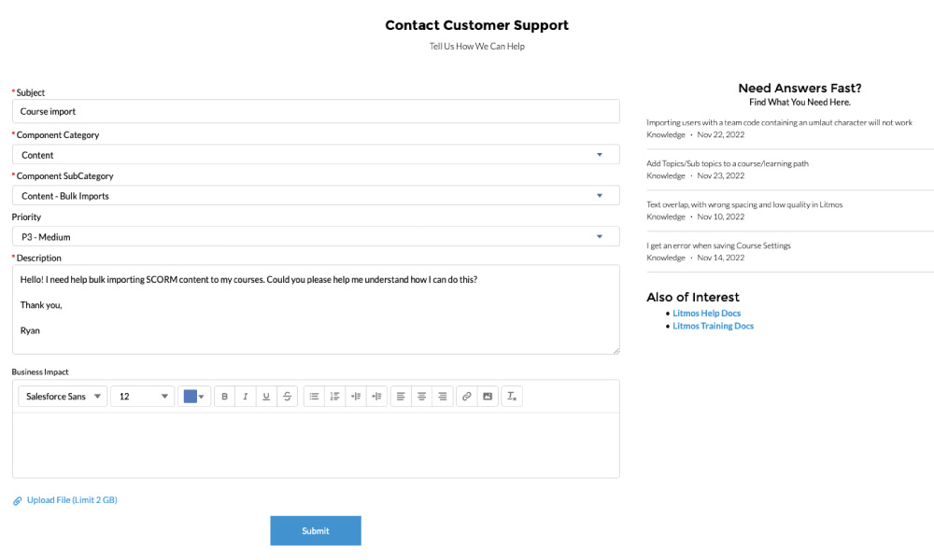Click the Subject field containing Course import
934x560 pixels.
[316, 111]
